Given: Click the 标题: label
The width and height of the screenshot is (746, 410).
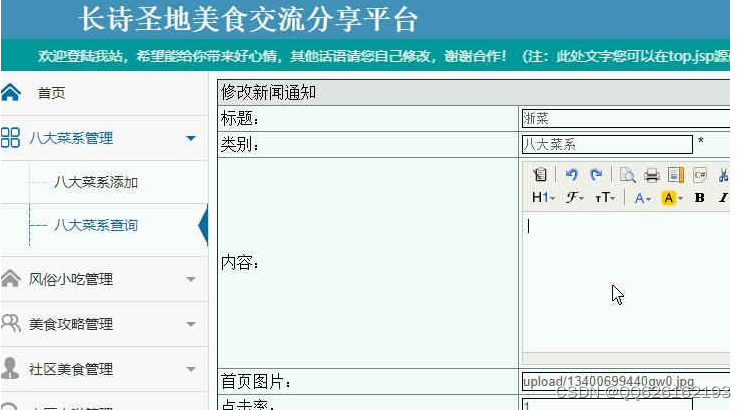Looking at the screenshot, I should pos(240,118).
